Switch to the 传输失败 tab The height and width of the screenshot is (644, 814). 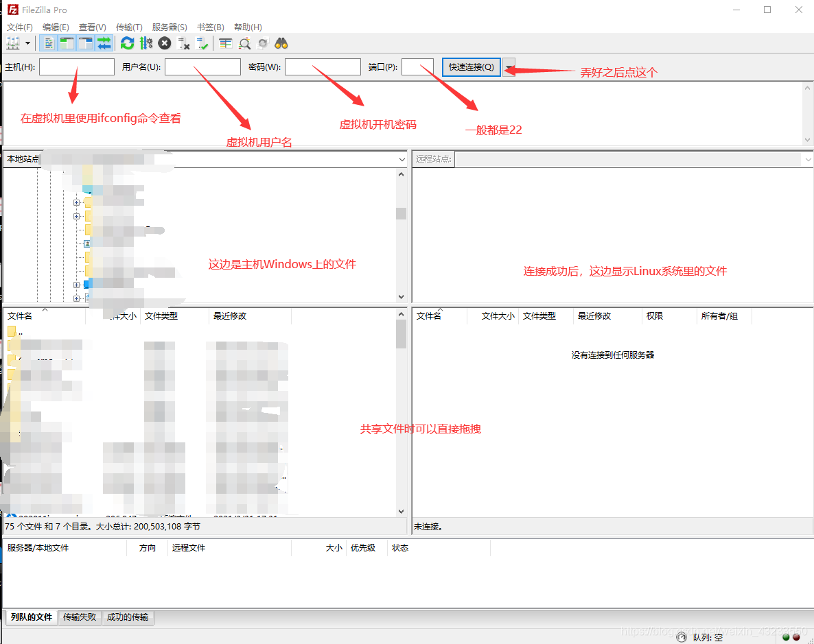click(80, 617)
